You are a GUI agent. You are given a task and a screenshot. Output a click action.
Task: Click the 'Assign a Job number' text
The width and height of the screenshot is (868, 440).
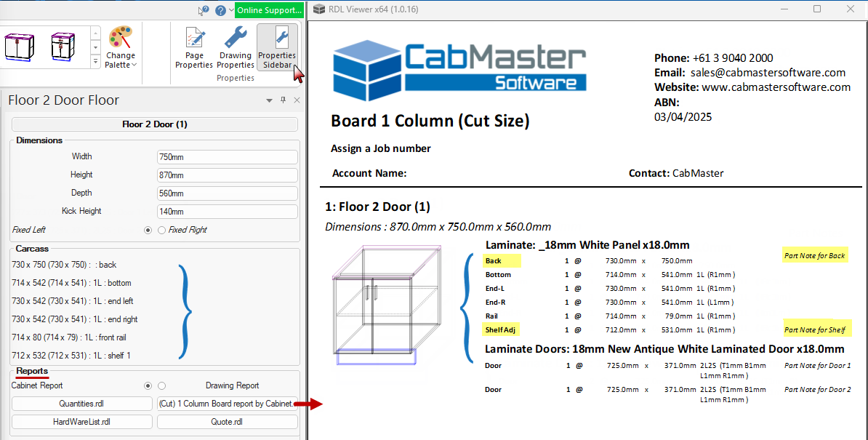click(381, 148)
